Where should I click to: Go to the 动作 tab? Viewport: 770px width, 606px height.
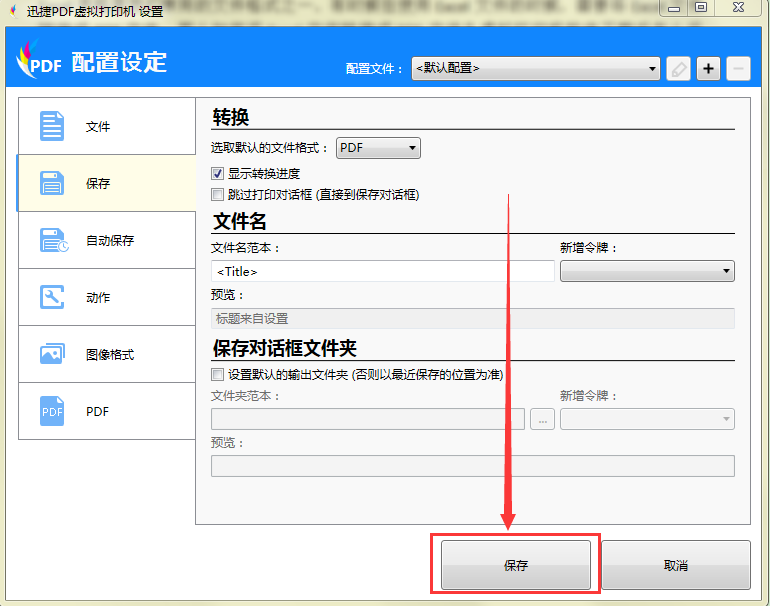pos(107,297)
